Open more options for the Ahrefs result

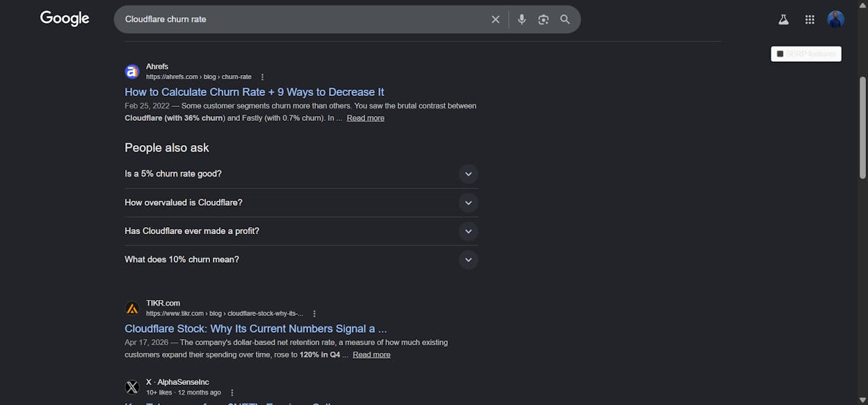click(x=262, y=77)
